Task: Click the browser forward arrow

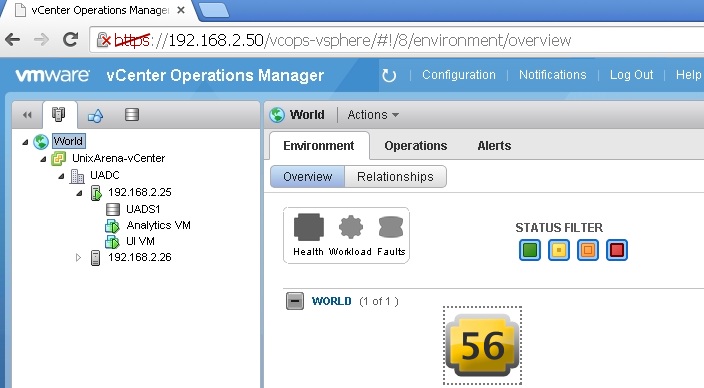Action: point(41,40)
